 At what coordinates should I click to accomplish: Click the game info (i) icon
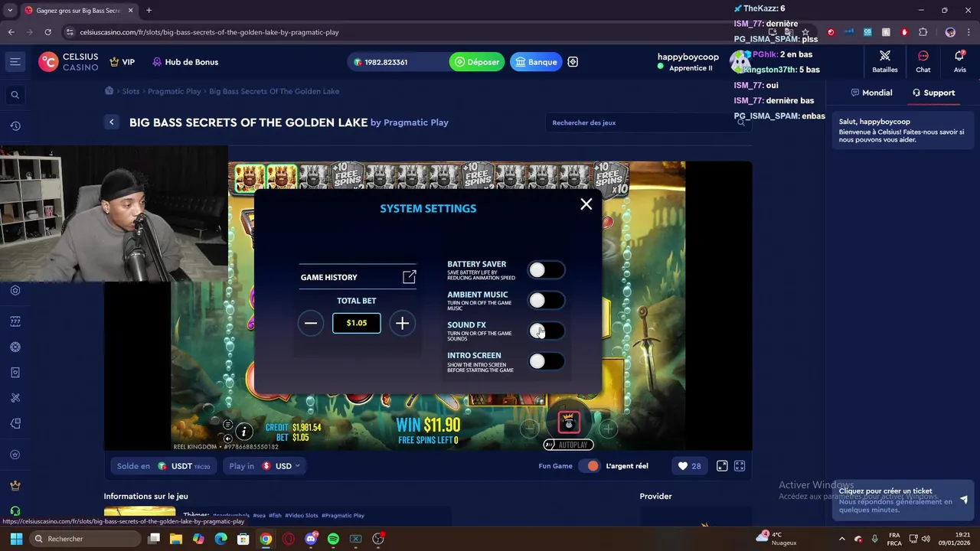pos(243,432)
